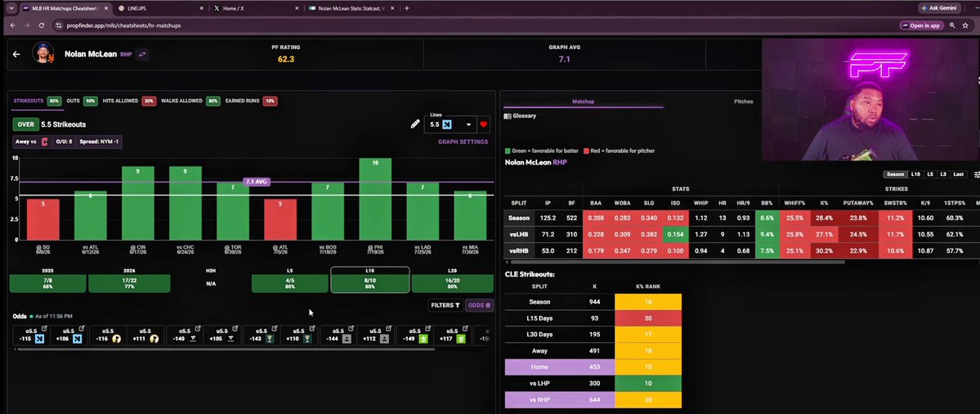Select the Outs stat tab
Viewport: 980px width, 414px height.
81,101
